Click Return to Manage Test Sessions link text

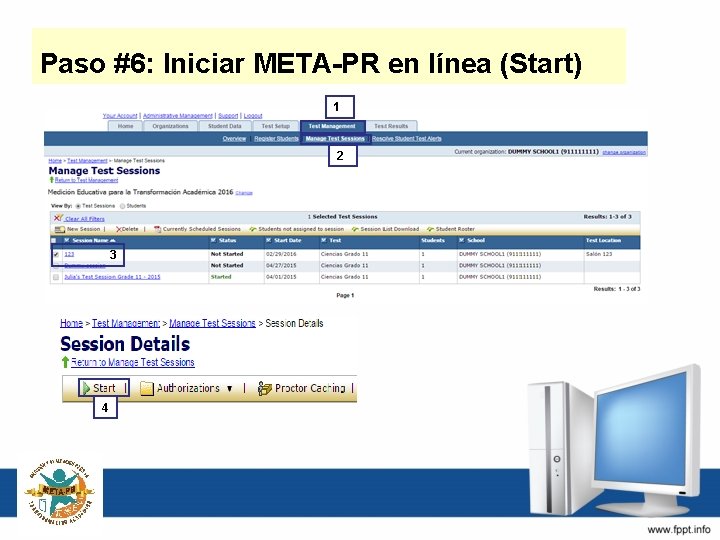[133, 362]
